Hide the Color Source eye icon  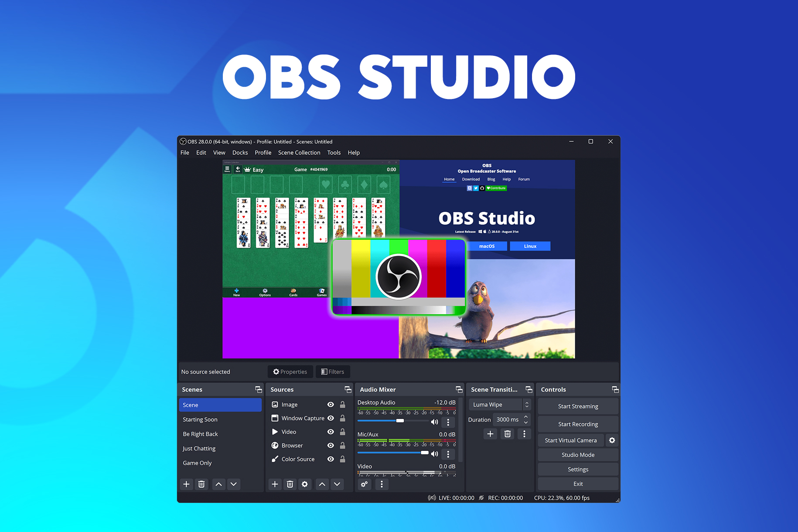click(331, 459)
